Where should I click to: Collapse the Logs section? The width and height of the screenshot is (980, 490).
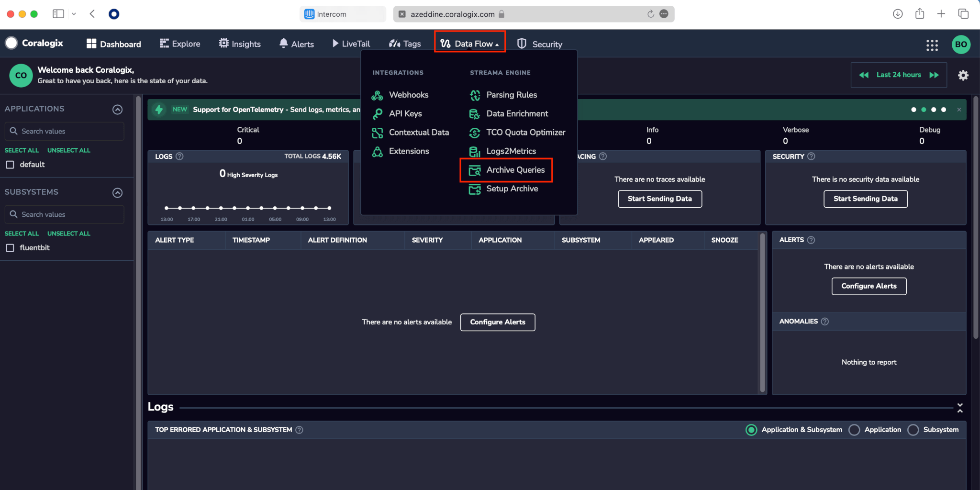tap(960, 408)
